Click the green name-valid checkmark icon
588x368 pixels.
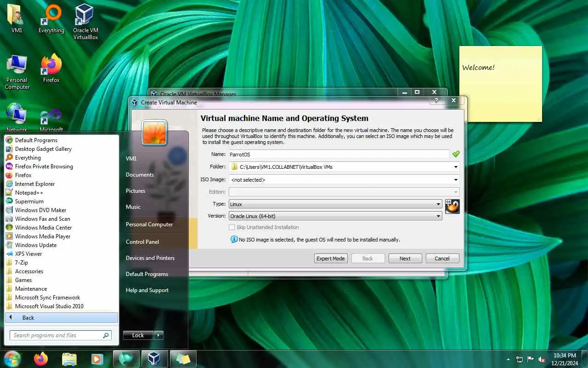tap(456, 154)
